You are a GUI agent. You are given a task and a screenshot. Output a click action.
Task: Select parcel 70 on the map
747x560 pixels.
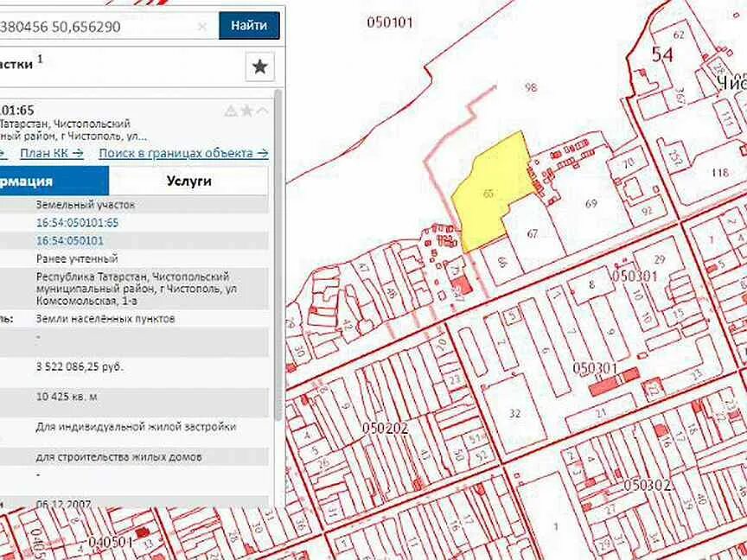pos(629,162)
